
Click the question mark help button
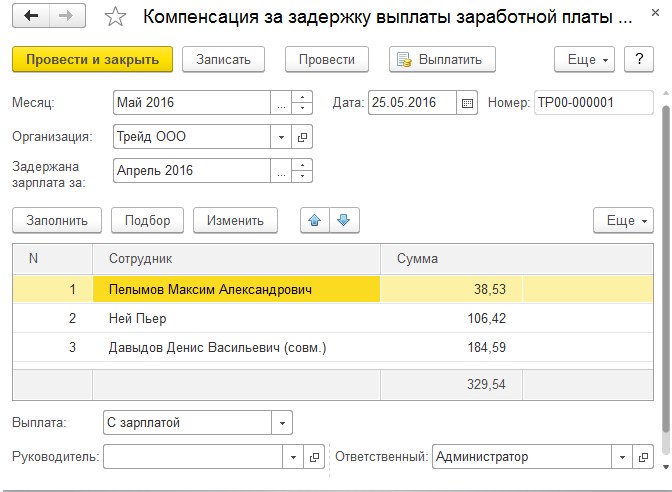pyautogui.click(x=639, y=59)
